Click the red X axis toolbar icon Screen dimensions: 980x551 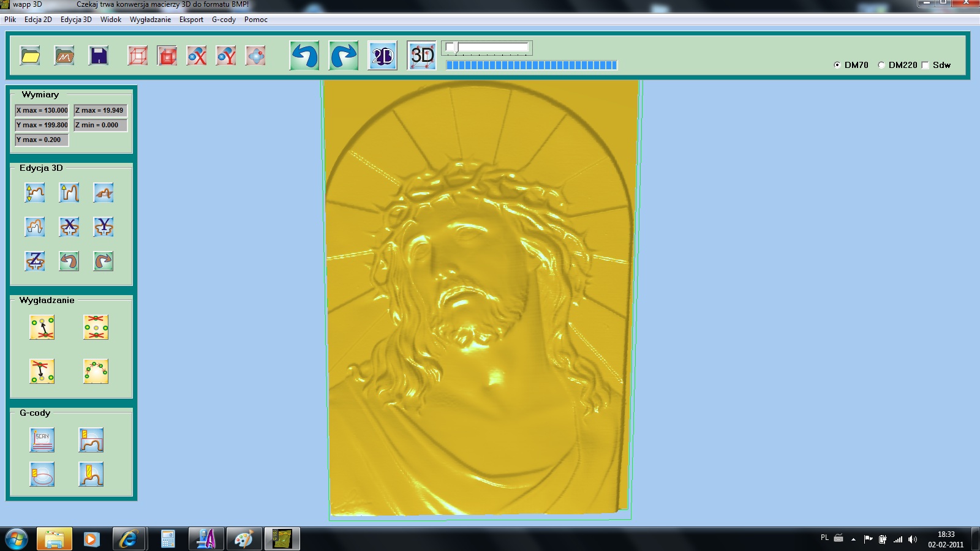197,56
